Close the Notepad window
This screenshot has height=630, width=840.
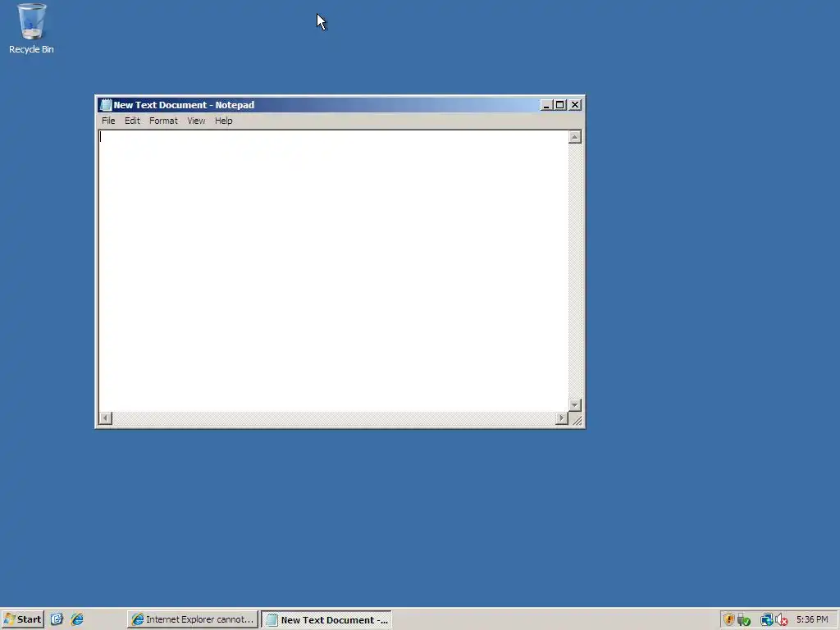click(575, 105)
